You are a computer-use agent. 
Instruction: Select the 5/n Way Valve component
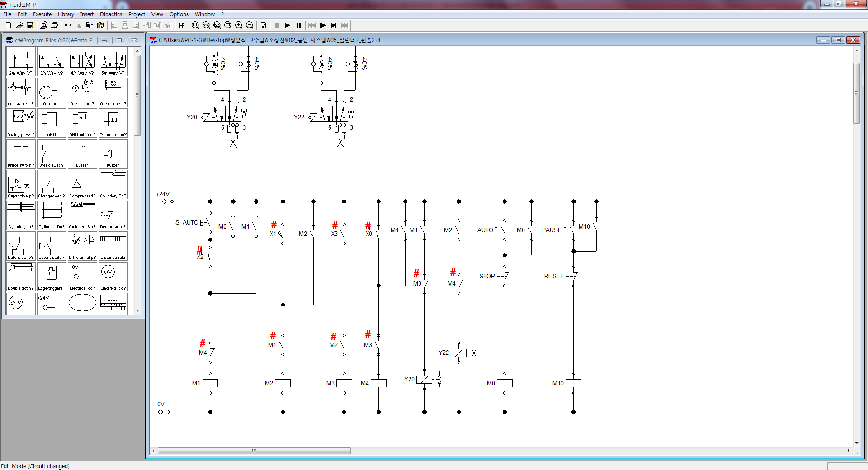click(113, 61)
